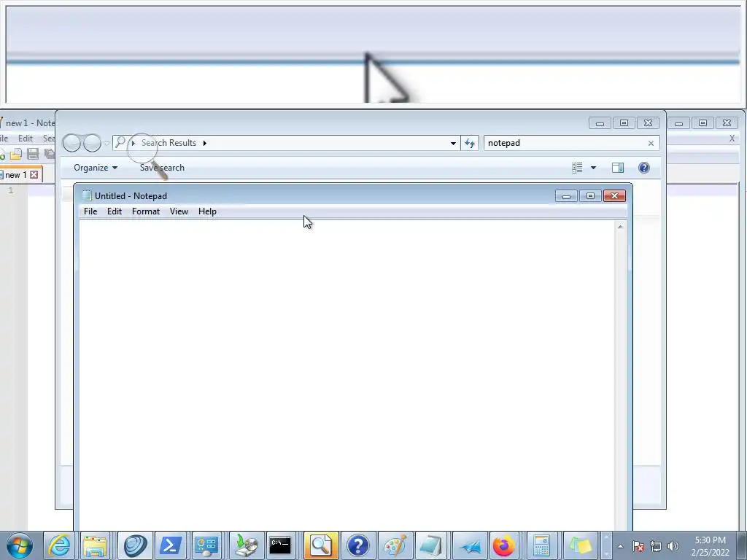Launch Internet Explorer from the taskbar
Image resolution: width=747 pixels, height=560 pixels.
click(x=59, y=545)
